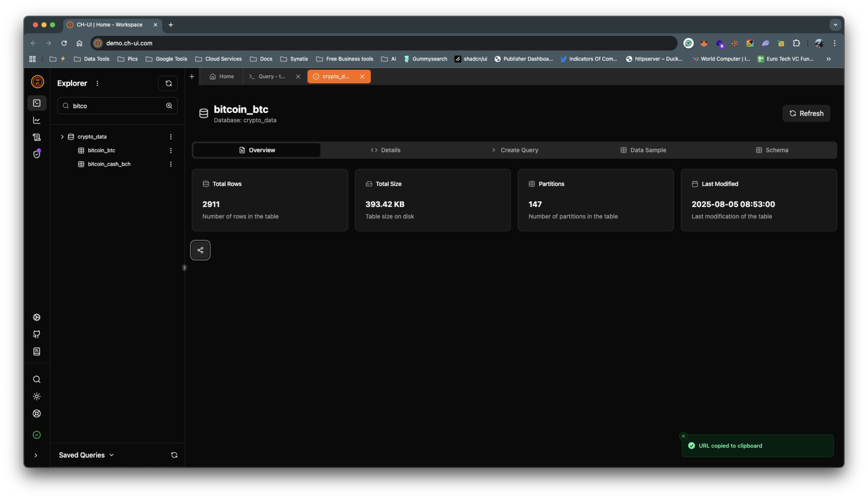
Task: Open the Data Tools bookmark folder
Action: click(92, 59)
